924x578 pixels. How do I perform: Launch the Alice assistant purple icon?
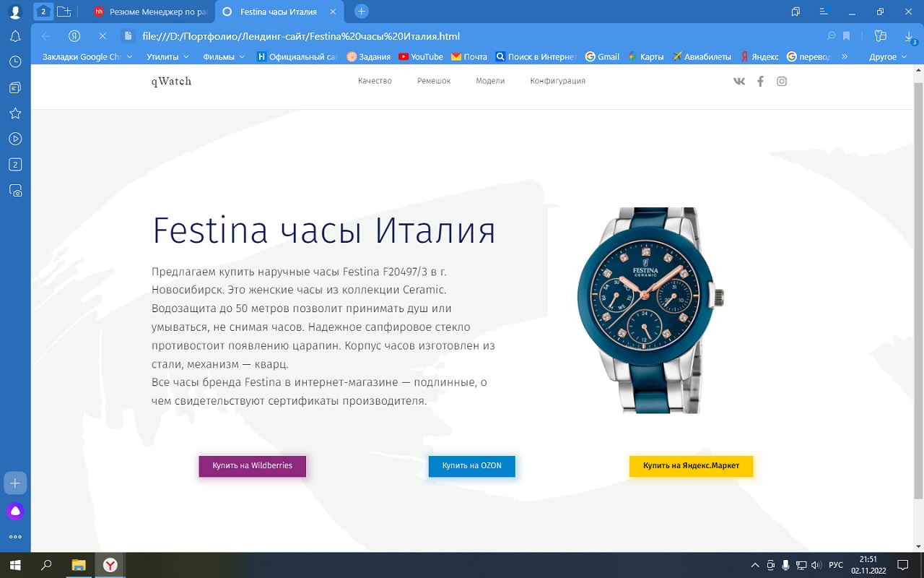click(15, 512)
